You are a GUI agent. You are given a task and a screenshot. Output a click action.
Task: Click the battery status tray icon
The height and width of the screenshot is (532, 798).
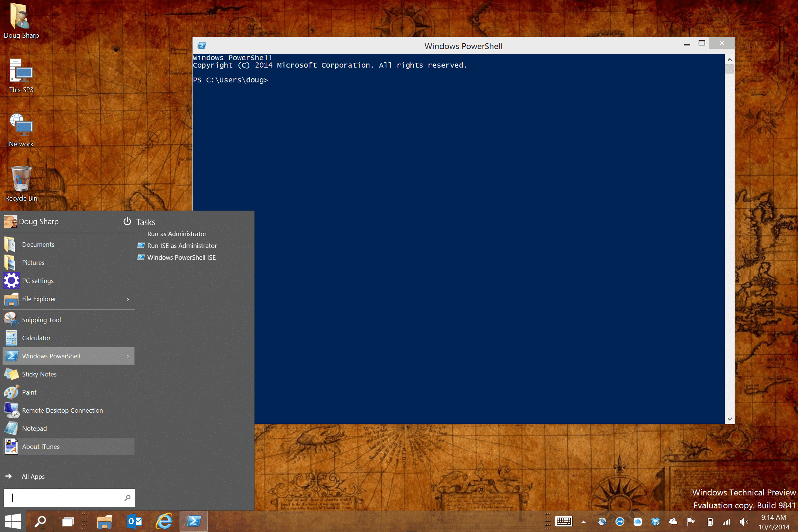[710, 522]
